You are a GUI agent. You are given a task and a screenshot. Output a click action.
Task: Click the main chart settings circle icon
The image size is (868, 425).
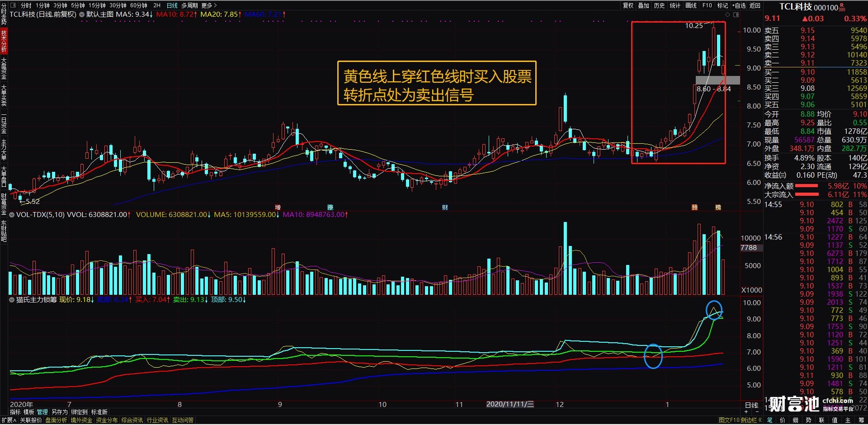(82, 14)
